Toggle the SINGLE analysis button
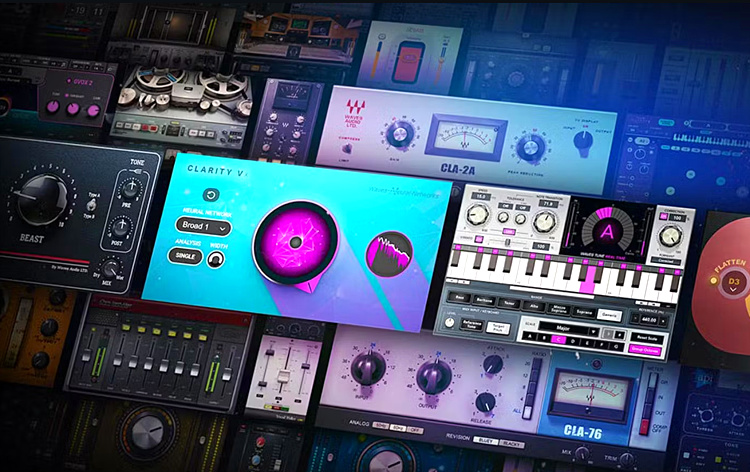The height and width of the screenshot is (472, 750). 187,258
